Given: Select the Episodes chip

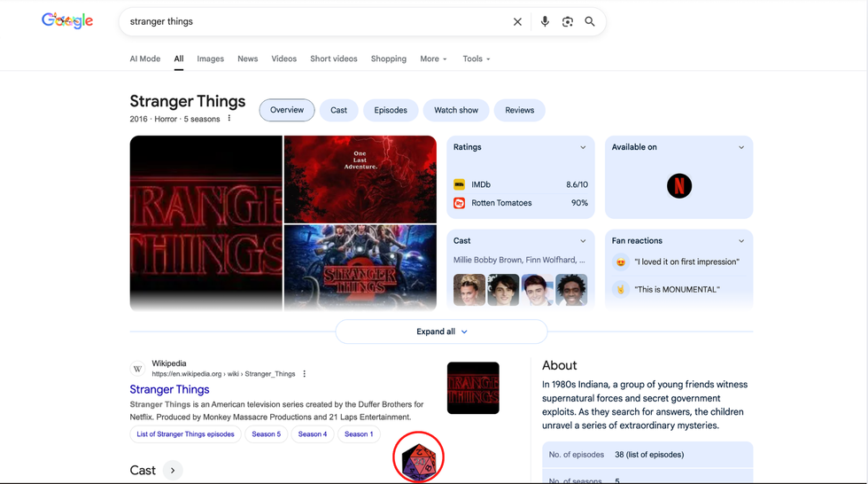Looking at the screenshot, I should tap(391, 111).
